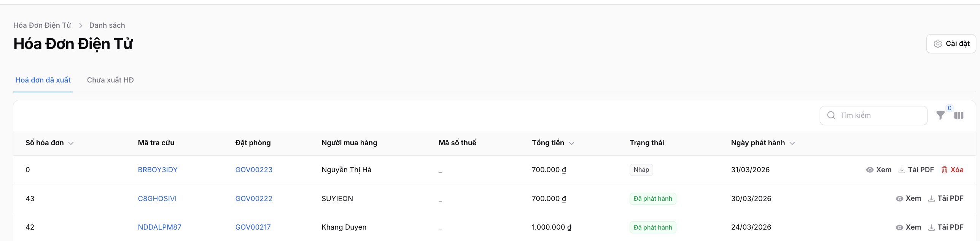View invoice 0 using eye icon

pyautogui.click(x=870, y=170)
